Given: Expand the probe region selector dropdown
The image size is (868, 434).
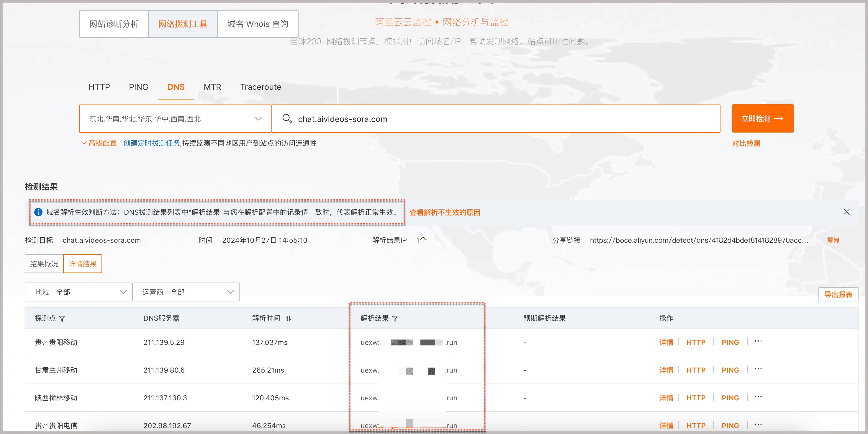Looking at the screenshot, I should coord(258,119).
